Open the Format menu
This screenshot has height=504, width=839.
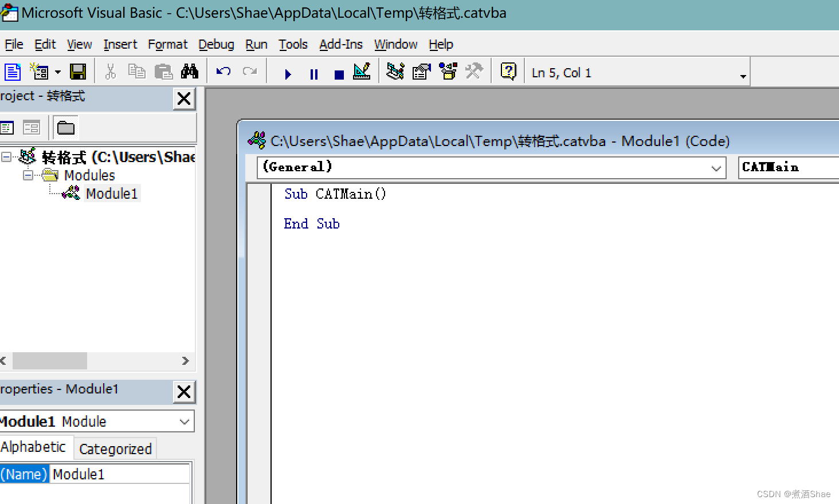[x=168, y=44]
